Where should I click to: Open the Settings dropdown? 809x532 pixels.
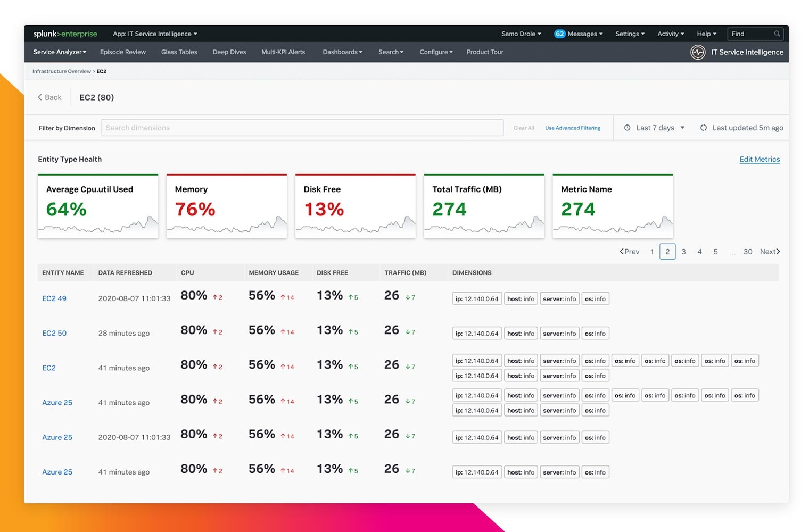coord(630,34)
